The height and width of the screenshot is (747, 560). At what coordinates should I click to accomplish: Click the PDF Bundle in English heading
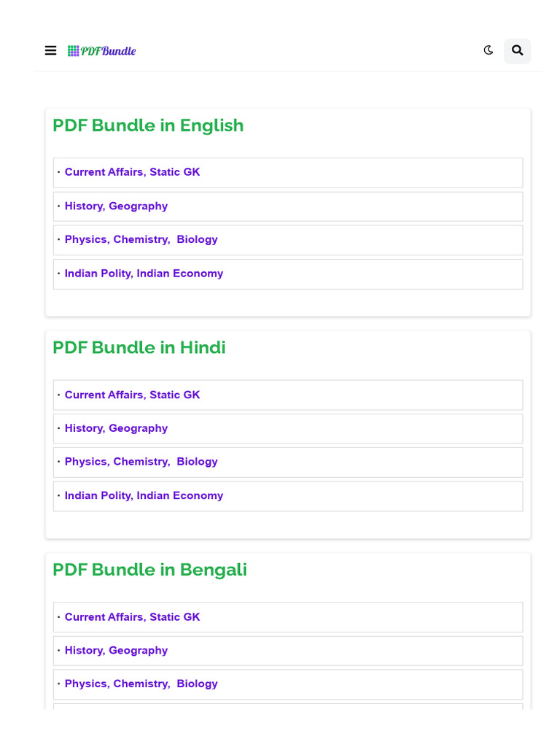tap(148, 125)
